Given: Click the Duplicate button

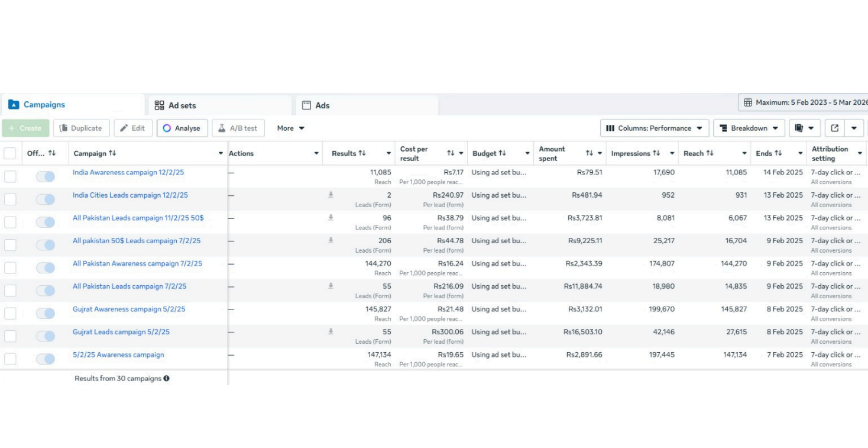Looking at the screenshot, I should pyautogui.click(x=81, y=128).
